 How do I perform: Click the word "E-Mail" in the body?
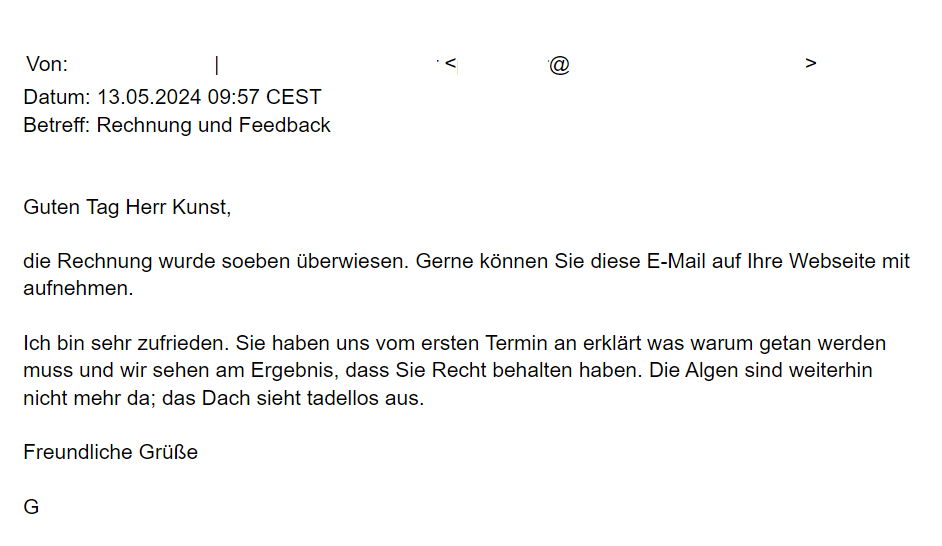pos(676,261)
